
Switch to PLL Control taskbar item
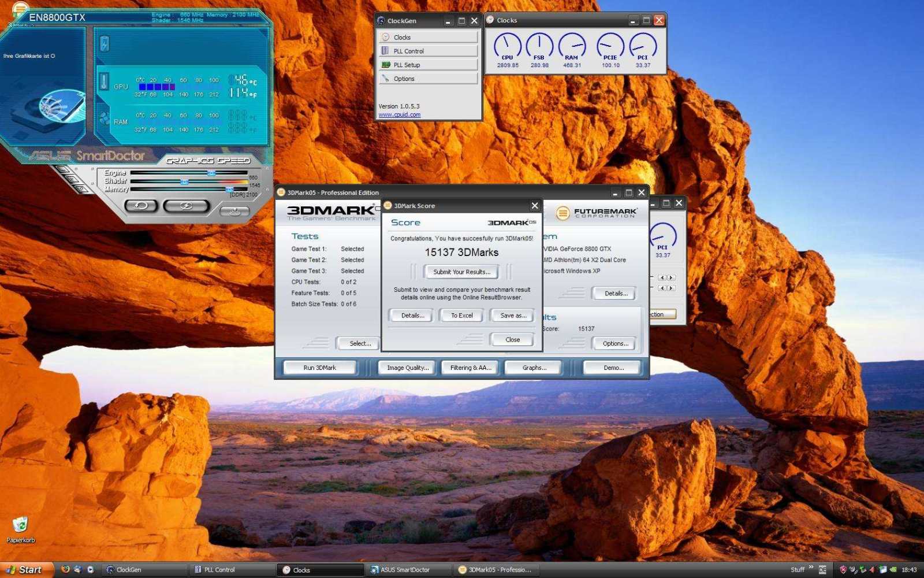(233, 570)
